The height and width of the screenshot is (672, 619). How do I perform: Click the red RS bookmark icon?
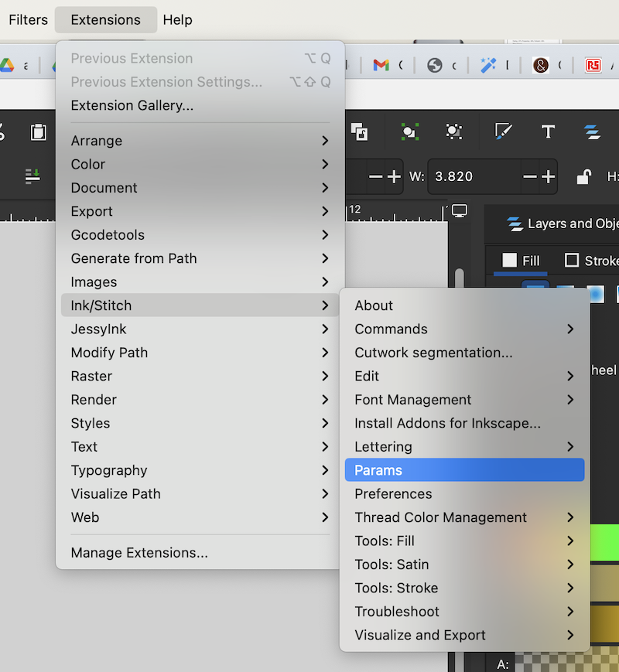593,65
